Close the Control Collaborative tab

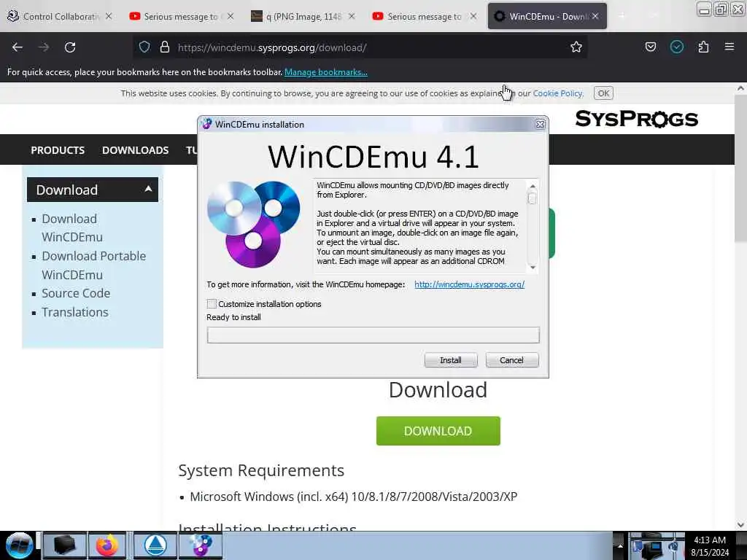[x=109, y=16]
